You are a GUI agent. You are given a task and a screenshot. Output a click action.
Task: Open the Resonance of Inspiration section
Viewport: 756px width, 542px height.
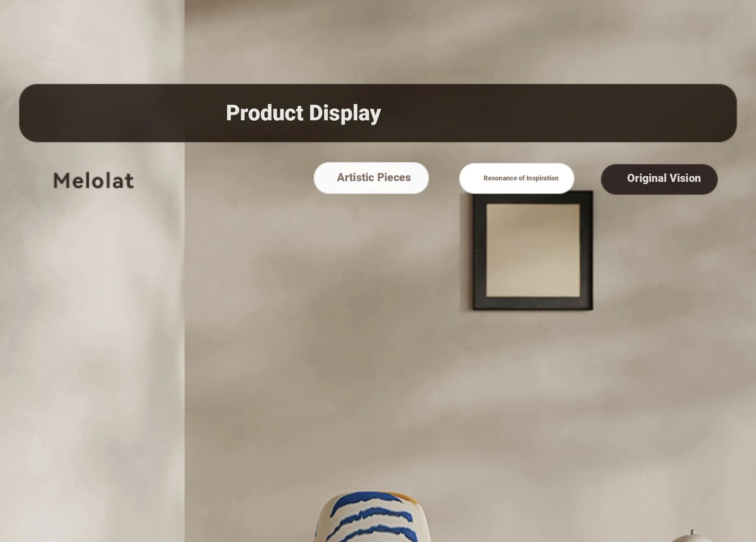pos(516,178)
